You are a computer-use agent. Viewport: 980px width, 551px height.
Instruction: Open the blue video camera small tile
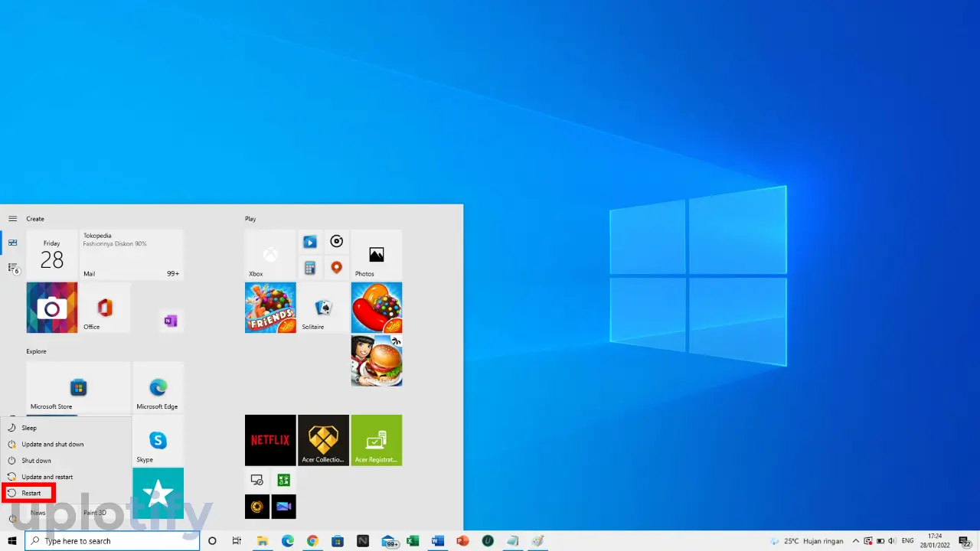coord(283,507)
